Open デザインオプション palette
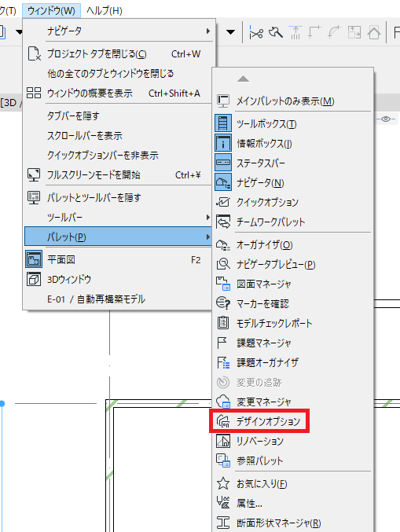This screenshot has width=400, height=532. pos(259,421)
